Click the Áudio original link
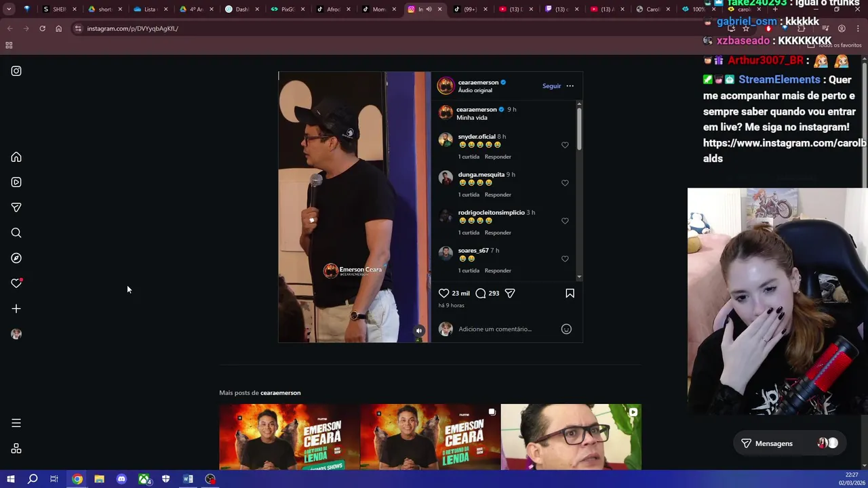 [475, 90]
